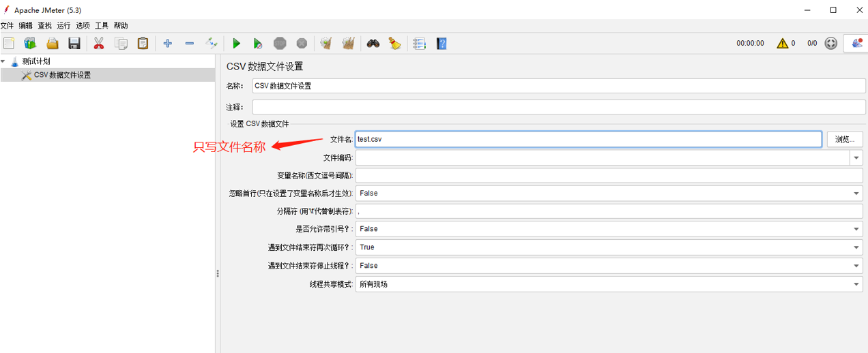Screen dimensions: 868x353
Task: Open the Function helper list icon
Action: [x=420, y=43]
